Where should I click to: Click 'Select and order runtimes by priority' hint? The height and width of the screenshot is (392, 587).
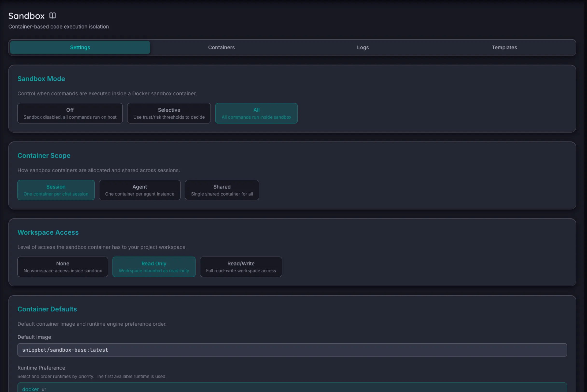pyautogui.click(x=92, y=376)
